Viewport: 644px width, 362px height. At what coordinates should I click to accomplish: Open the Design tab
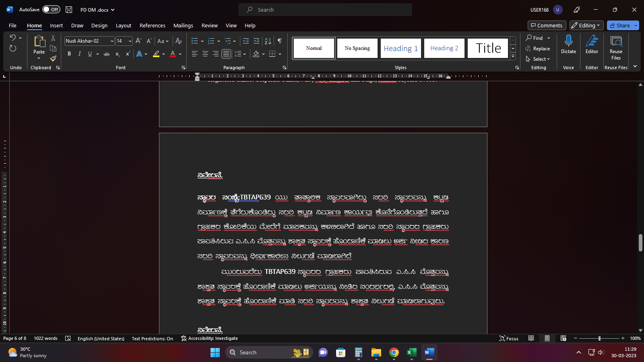point(99,25)
